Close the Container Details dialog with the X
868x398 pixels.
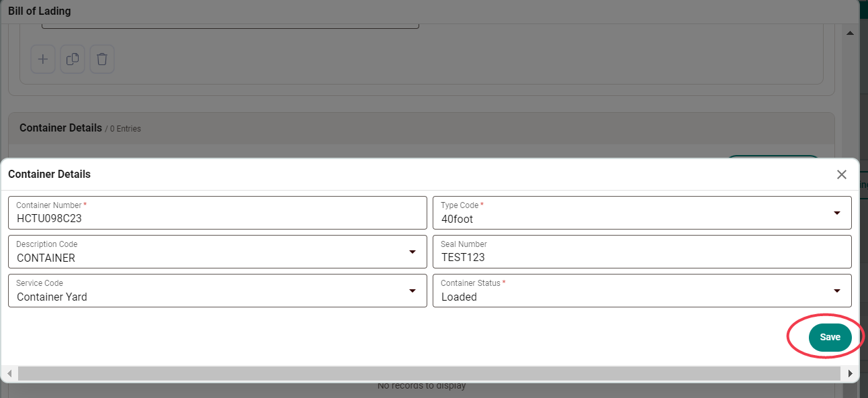[841, 175]
